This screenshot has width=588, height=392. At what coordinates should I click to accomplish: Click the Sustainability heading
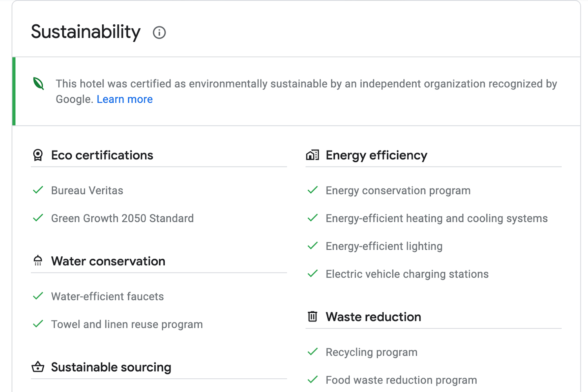tap(86, 32)
